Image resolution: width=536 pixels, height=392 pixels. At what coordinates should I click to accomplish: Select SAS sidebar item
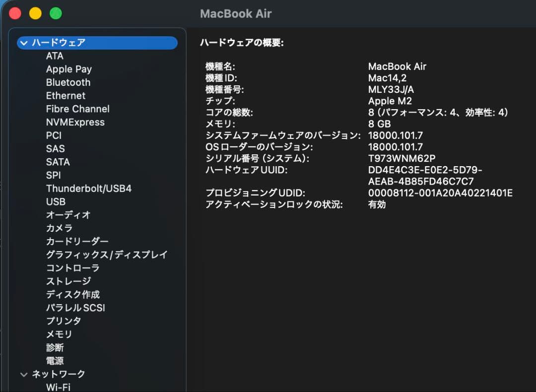pyautogui.click(x=56, y=149)
